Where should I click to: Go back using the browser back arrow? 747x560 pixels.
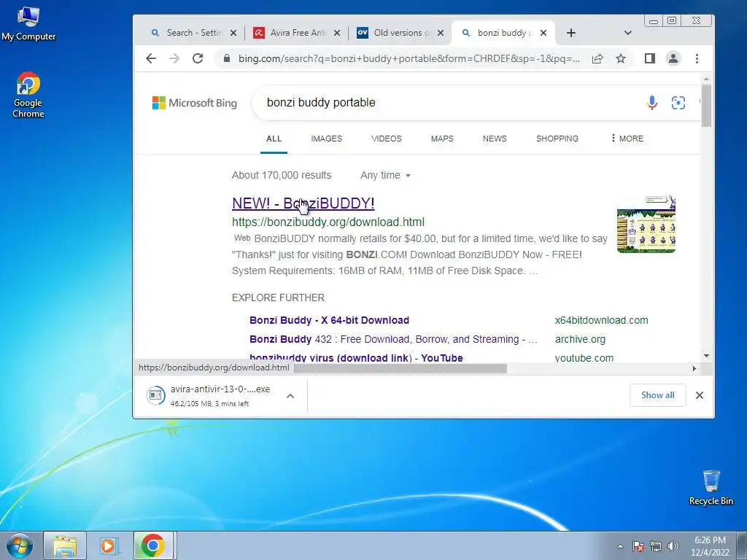(151, 58)
